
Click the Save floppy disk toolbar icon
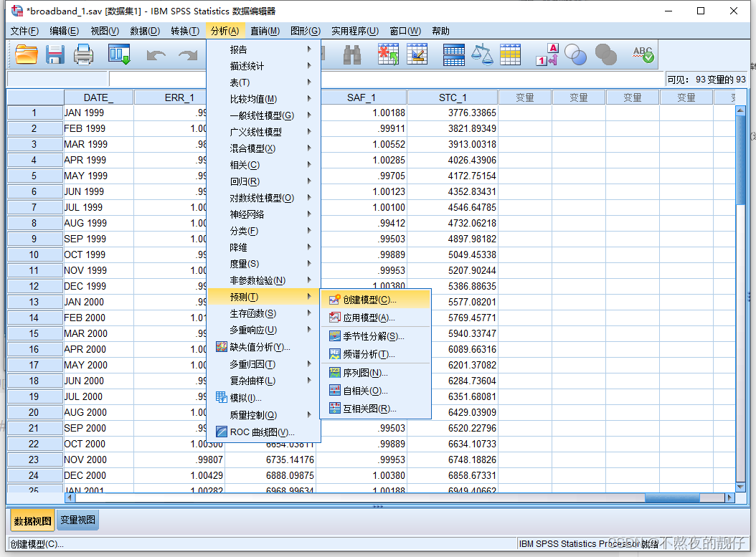[x=55, y=54]
